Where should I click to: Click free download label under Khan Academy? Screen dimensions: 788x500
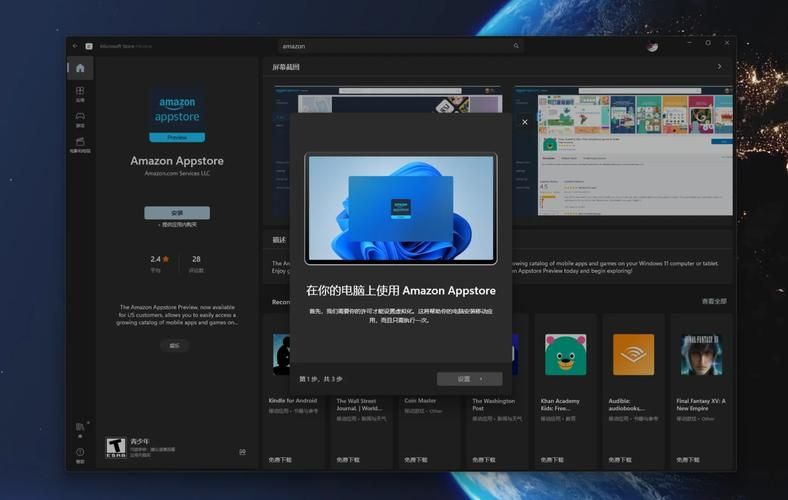click(552, 460)
